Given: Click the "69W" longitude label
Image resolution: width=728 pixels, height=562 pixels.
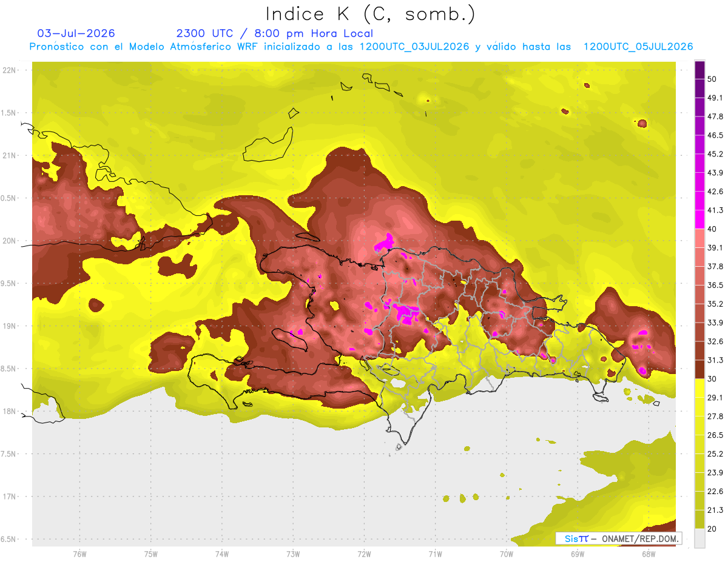Looking at the screenshot, I should tap(578, 554).
